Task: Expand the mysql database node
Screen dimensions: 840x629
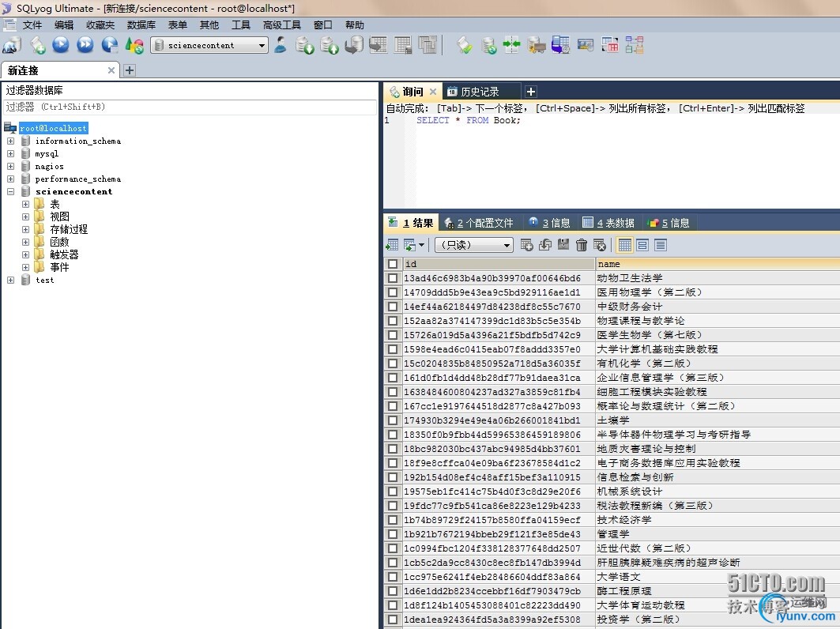Action: (x=11, y=154)
